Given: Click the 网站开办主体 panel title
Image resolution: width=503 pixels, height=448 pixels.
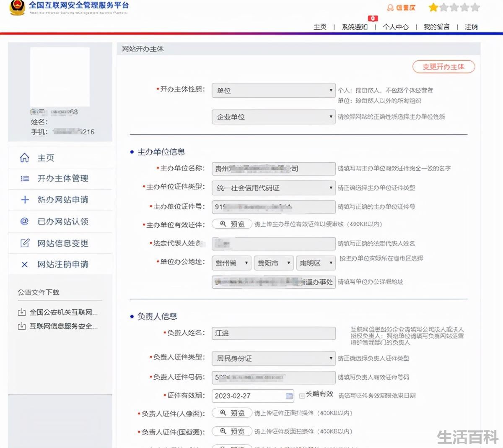Looking at the screenshot, I should (143, 49).
